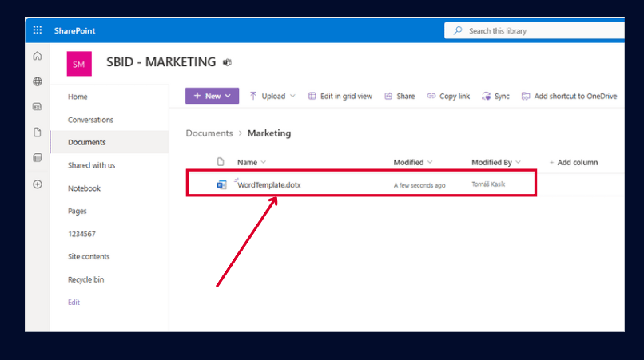Open Site contents in the navigation
Screen dimensions: 644x360
click(x=89, y=256)
